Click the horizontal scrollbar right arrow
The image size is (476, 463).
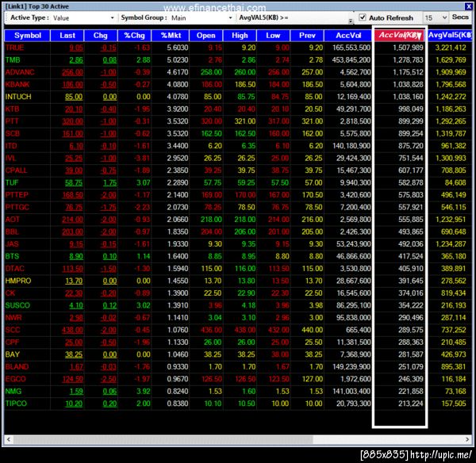(x=467, y=439)
